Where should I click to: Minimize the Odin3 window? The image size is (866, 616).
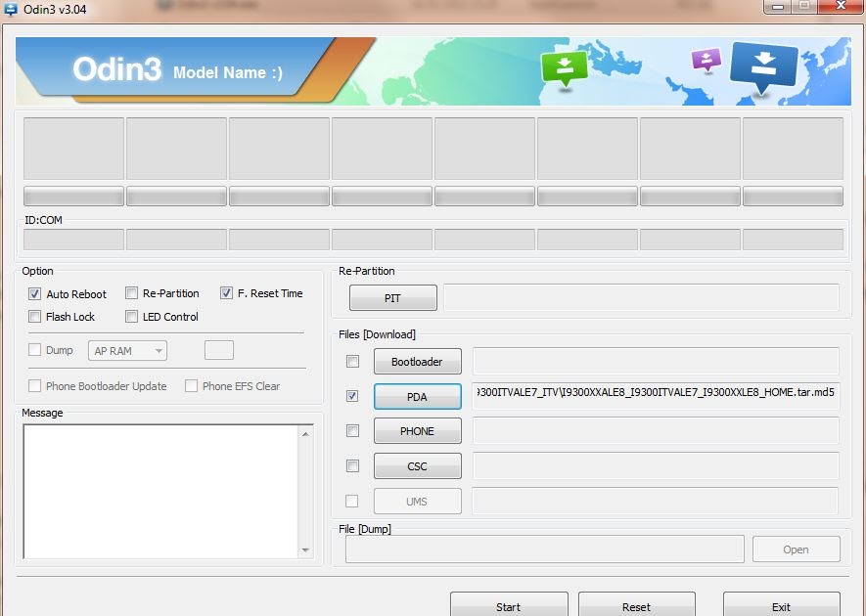(778, 6)
